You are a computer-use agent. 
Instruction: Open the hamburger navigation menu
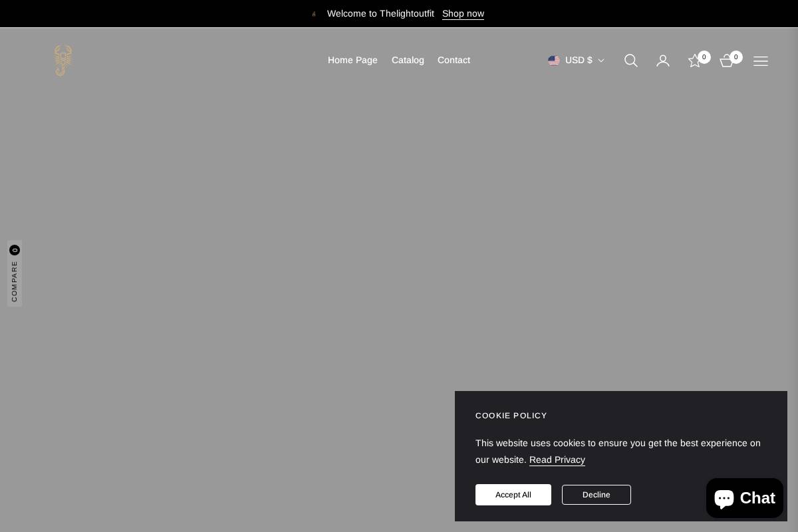(761, 61)
